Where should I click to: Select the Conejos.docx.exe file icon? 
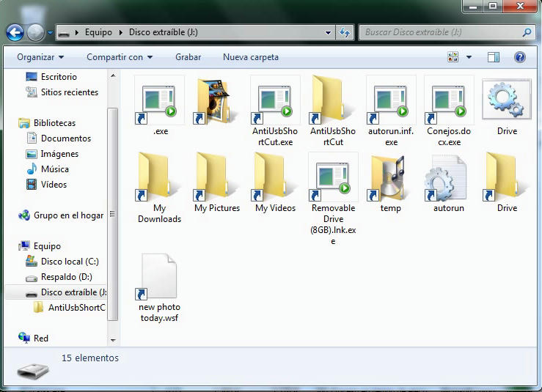tap(449, 100)
